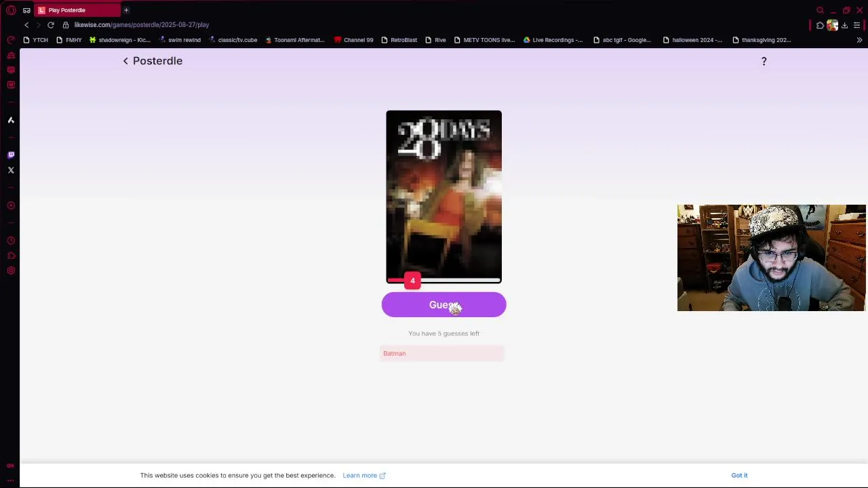Screen dimensions: 868x488
Task: Dismiss cookies with Got it
Action: 739,475
